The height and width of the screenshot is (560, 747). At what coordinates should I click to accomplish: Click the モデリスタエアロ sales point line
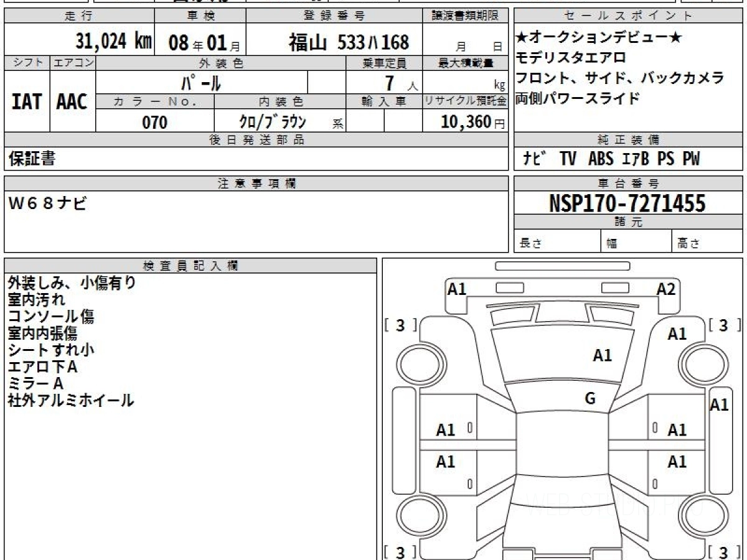570,58
